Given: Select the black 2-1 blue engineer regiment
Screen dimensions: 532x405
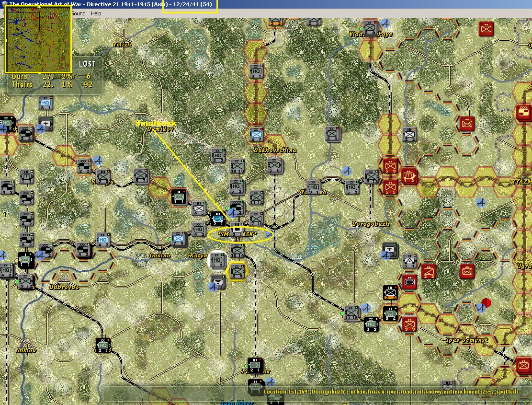Looking at the screenshot, I should pos(217,219).
